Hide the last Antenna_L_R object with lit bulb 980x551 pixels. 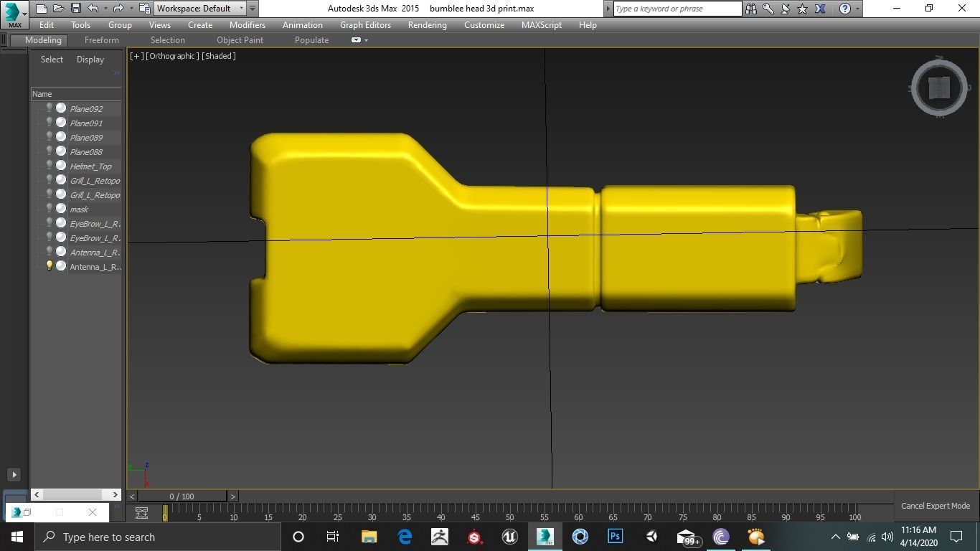pyautogui.click(x=50, y=266)
